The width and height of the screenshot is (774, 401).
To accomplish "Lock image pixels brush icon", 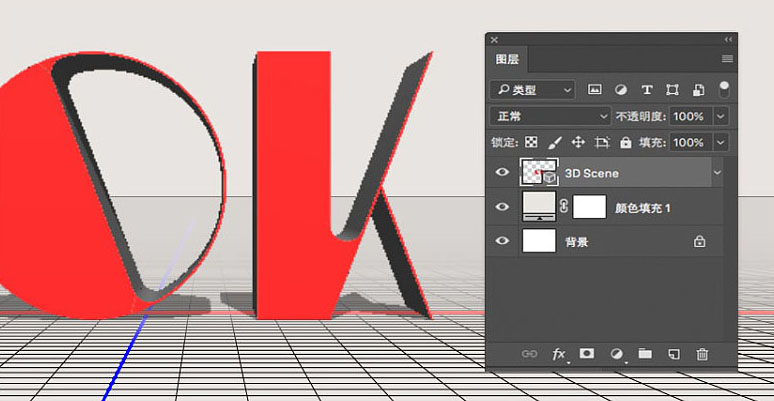I will click(555, 143).
